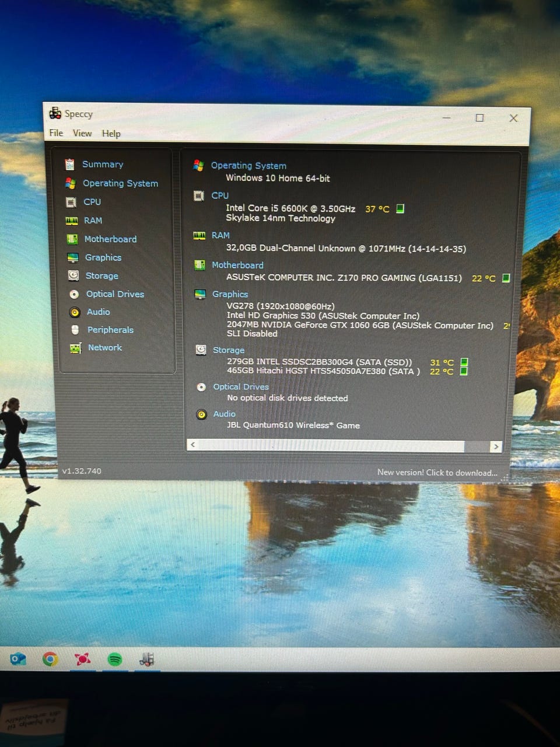Click the horizontal scrollbar left arrow
Viewport: 560px width, 747px height.
point(193,445)
